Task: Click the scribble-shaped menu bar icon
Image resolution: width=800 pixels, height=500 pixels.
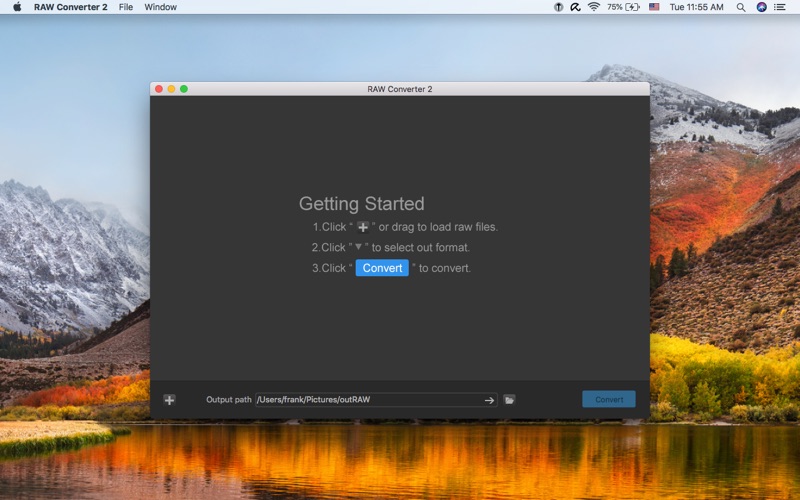Action: pos(575,7)
